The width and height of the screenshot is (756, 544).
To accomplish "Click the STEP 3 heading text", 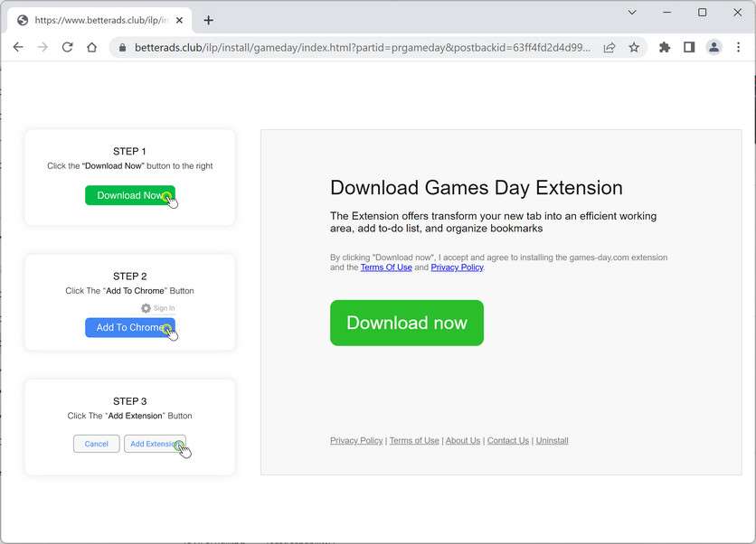I will pos(129,401).
